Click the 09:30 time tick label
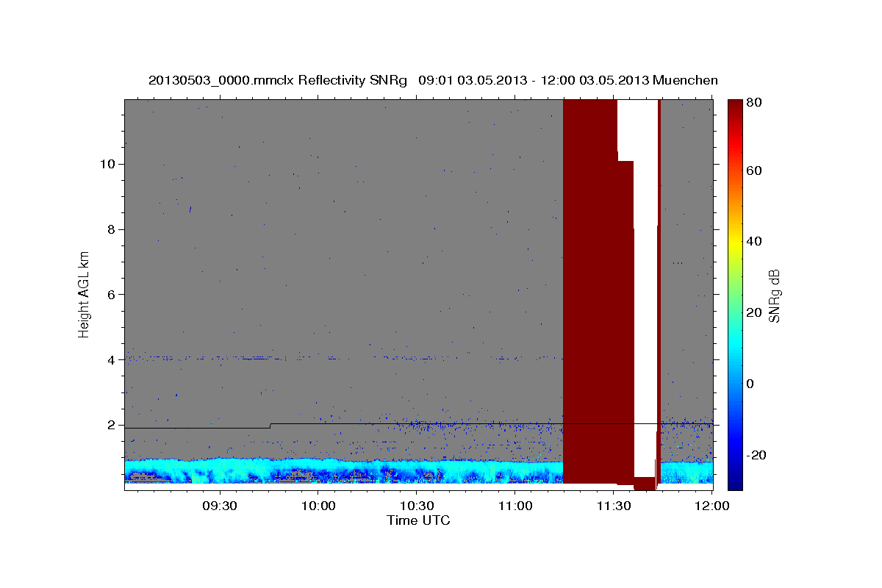This screenshot has height=588, width=882. [220, 506]
